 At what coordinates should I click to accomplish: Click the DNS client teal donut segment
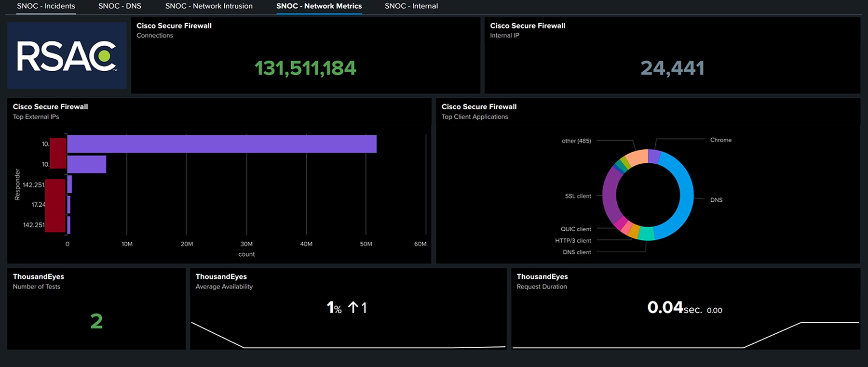(x=646, y=233)
